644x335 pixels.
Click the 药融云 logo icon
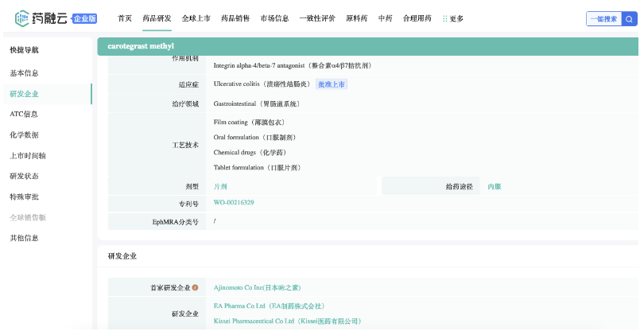22,18
